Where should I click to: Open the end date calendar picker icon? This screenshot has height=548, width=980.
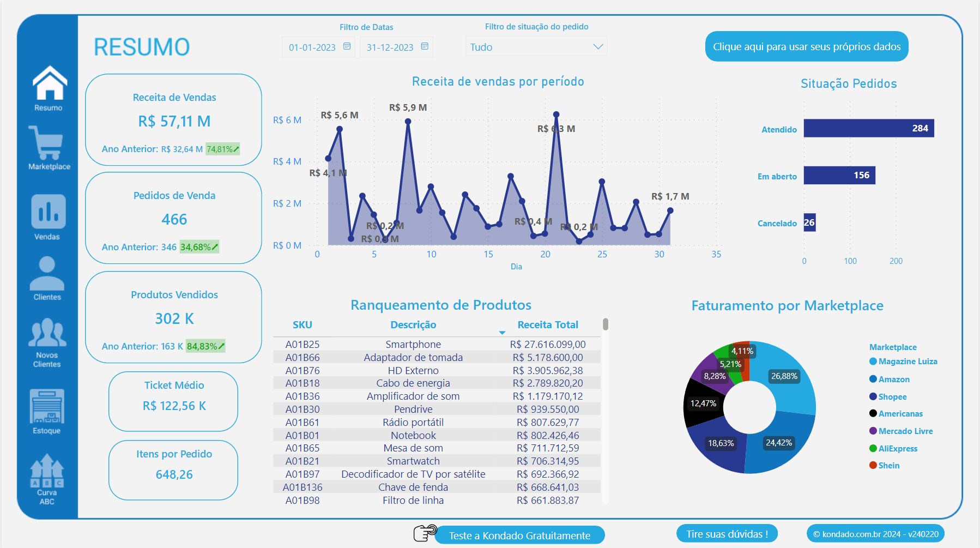coord(424,47)
